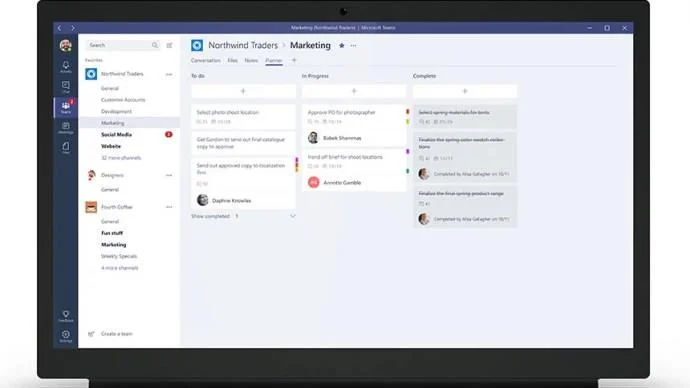
Task: Open the completed Finalize spring color swatch card
Action: point(465,157)
